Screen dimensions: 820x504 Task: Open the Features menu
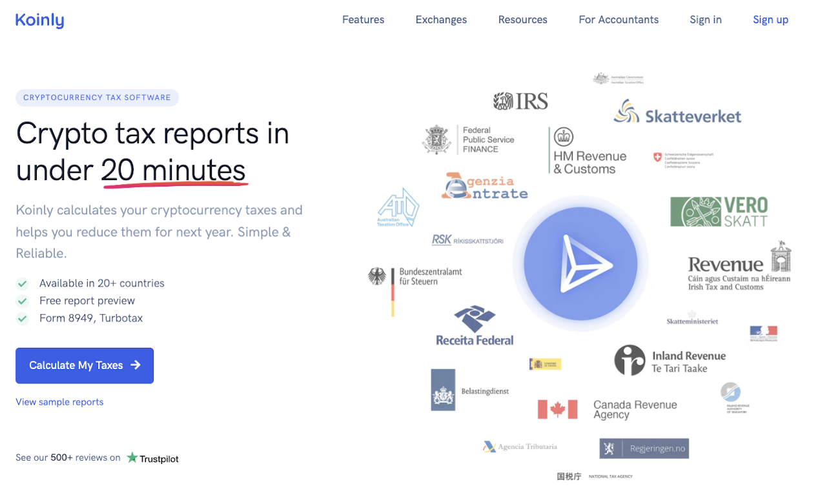pos(363,20)
